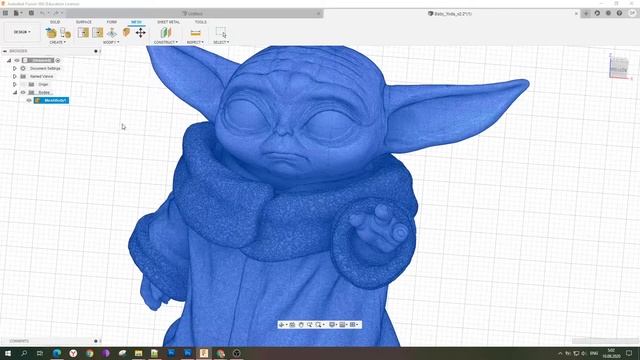Click the Orbit tool in navigation bar
This screenshot has width=640, height=360.
282,325
